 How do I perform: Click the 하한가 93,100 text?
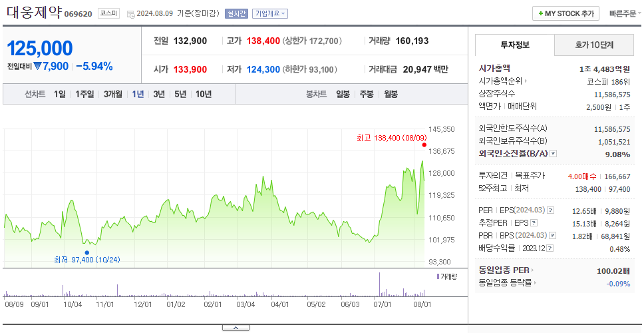[309, 69]
